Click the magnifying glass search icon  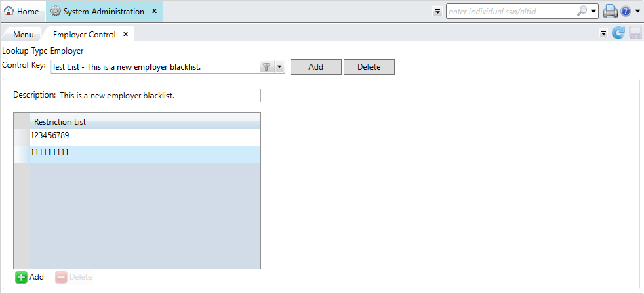point(582,12)
